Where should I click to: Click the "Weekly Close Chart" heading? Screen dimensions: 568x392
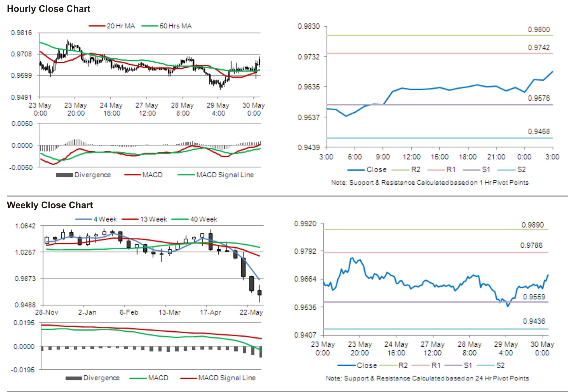(x=50, y=205)
